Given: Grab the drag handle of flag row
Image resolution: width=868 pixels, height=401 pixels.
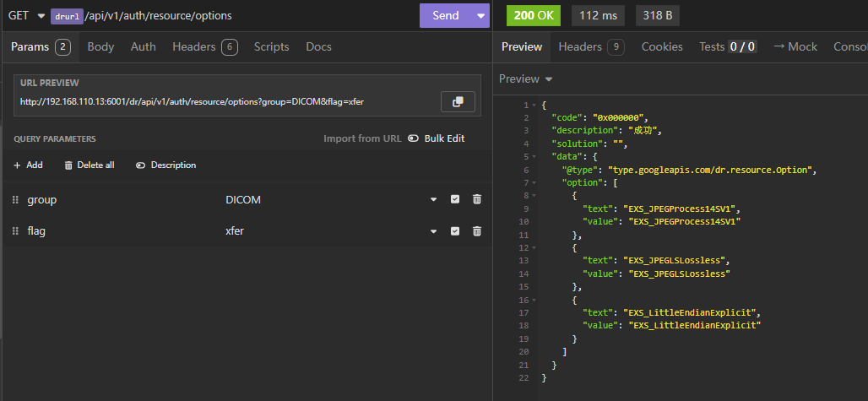Looking at the screenshot, I should click(x=15, y=231).
